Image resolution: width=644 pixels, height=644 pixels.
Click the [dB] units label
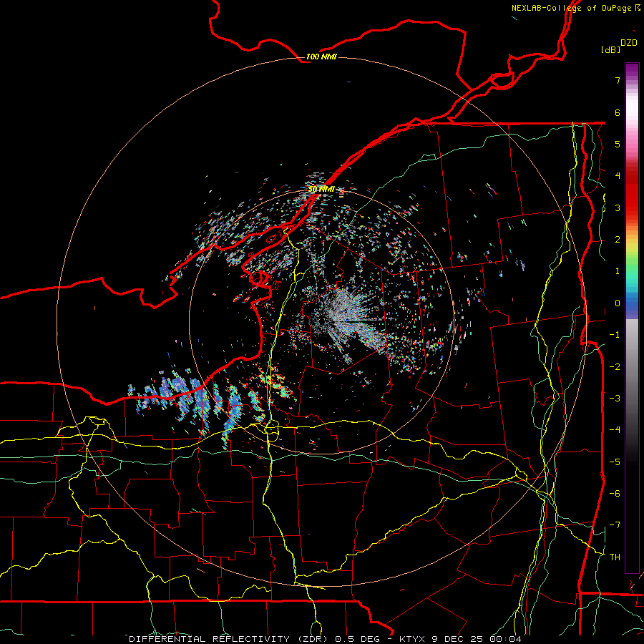tap(611, 49)
